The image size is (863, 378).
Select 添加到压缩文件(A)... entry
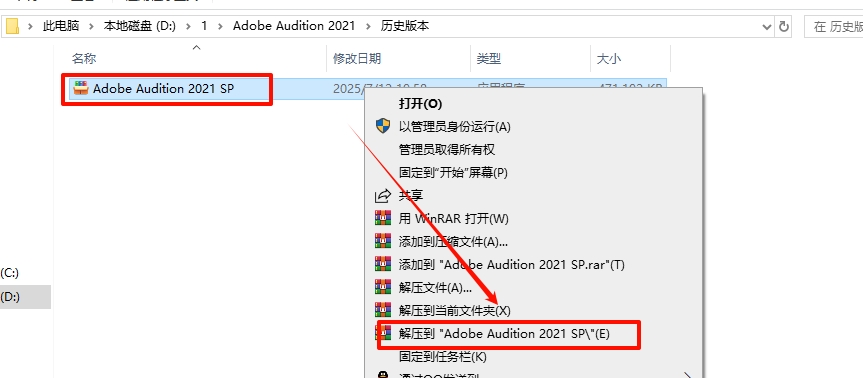click(453, 242)
